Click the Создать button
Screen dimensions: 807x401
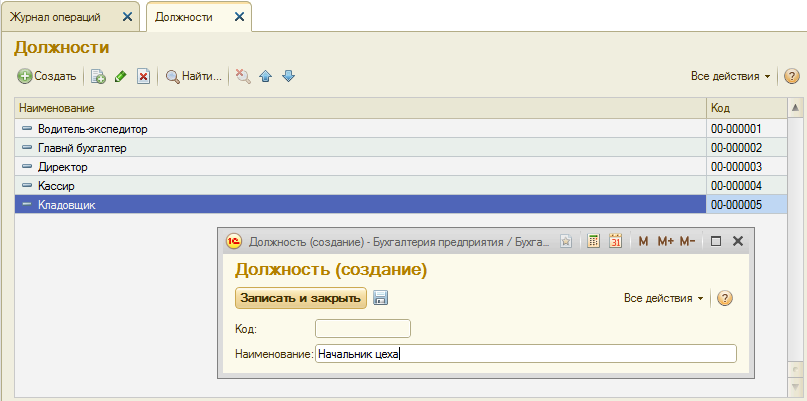[47, 76]
